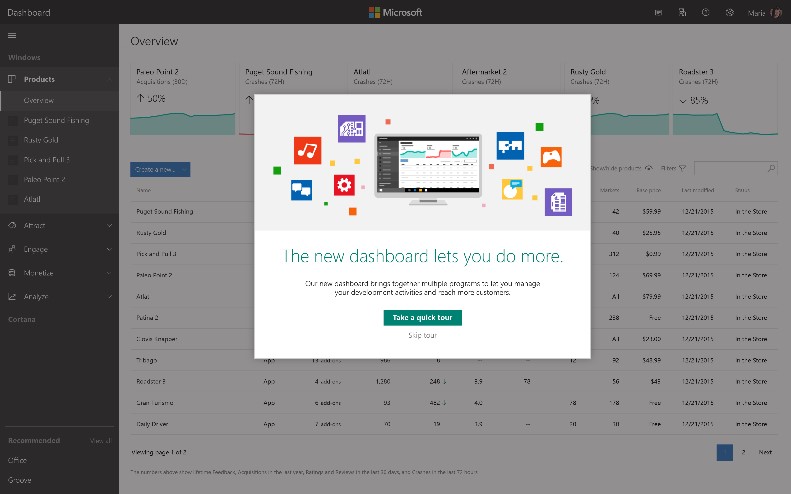
Task: Click the settings gear icon in top bar
Action: 730,12
